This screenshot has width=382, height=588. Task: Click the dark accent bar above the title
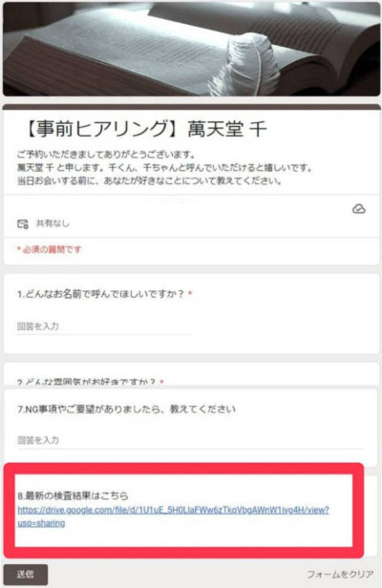(191, 107)
